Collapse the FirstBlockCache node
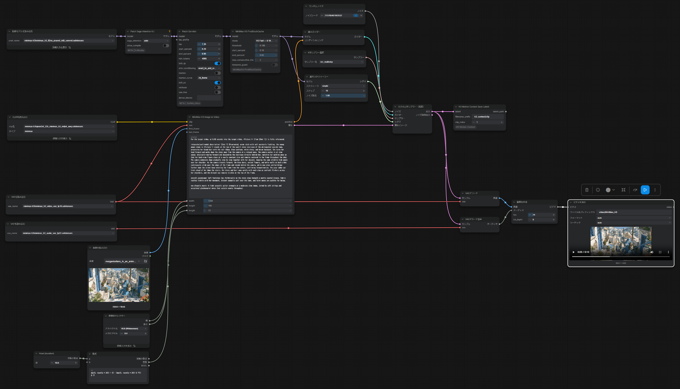The width and height of the screenshot is (680, 389). pyautogui.click(x=233, y=31)
